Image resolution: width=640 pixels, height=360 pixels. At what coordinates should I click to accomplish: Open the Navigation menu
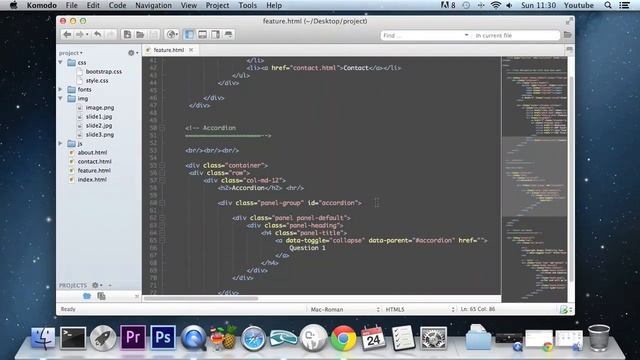click(153, 5)
